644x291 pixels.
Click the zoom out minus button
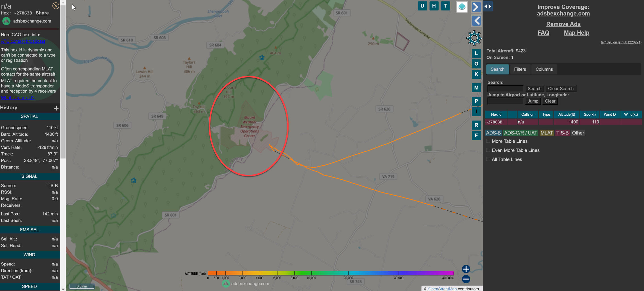(x=466, y=279)
